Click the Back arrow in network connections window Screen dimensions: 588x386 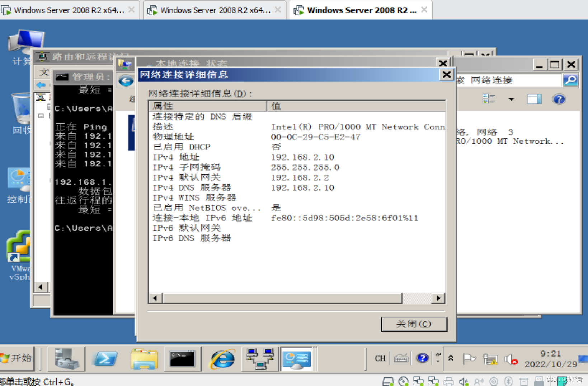click(x=126, y=80)
